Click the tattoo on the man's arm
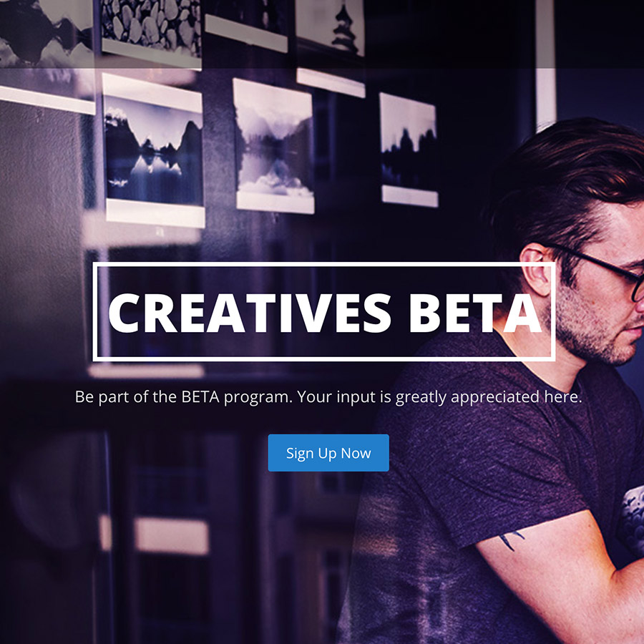 click(510, 540)
